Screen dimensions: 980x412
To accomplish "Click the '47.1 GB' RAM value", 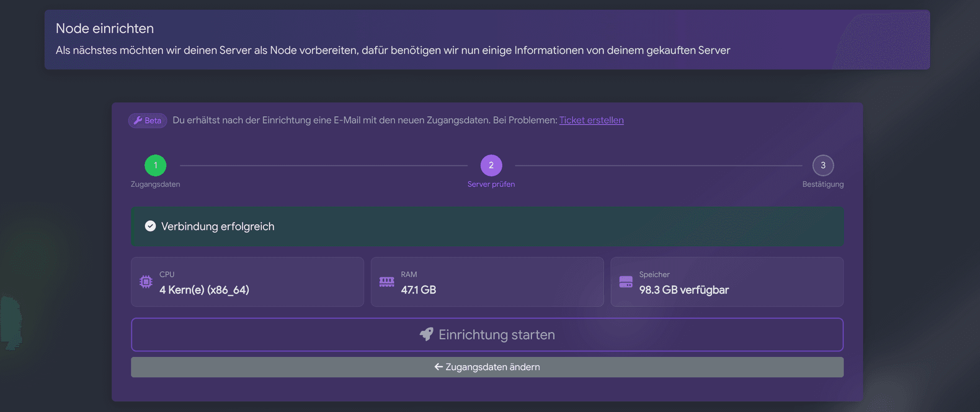I will (x=419, y=290).
